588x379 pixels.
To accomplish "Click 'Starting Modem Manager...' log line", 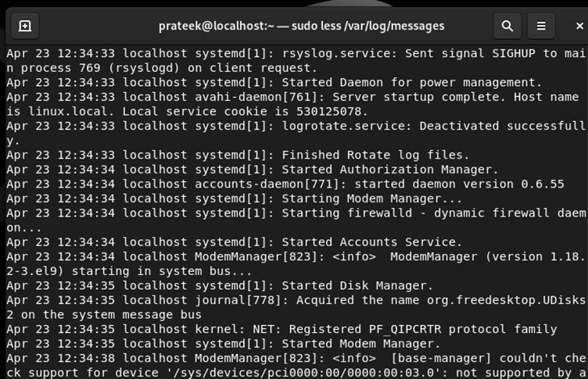I will pyautogui.click(x=234, y=198).
